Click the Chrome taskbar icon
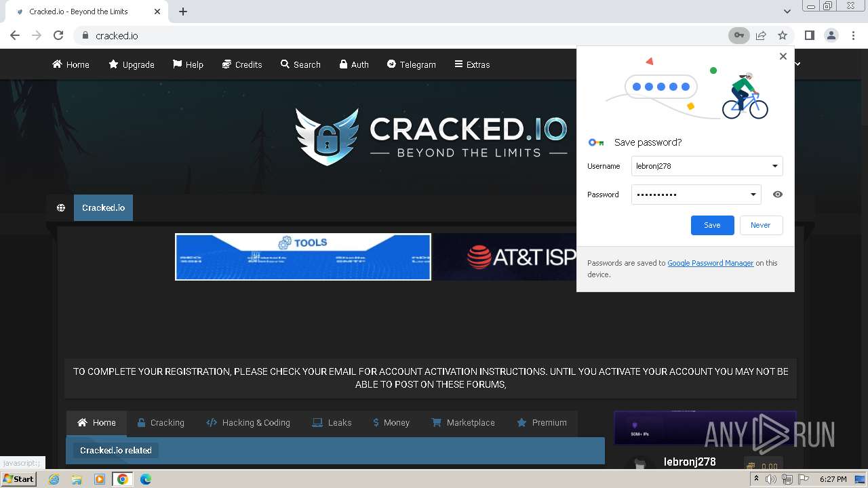Screen dimensions: 868x488 123,479
